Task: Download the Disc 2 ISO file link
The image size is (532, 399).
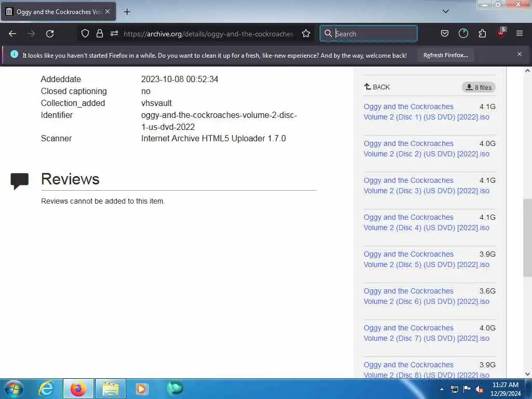Action: (x=427, y=149)
